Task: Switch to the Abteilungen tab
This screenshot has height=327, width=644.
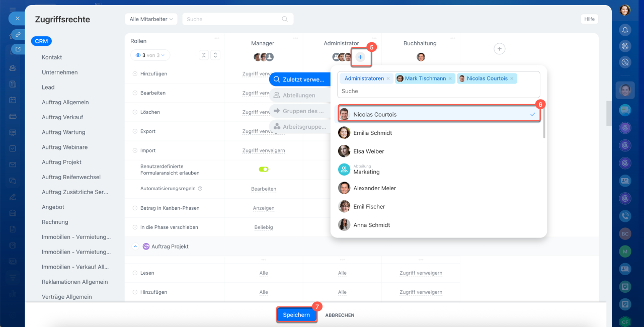Action: [x=299, y=95]
